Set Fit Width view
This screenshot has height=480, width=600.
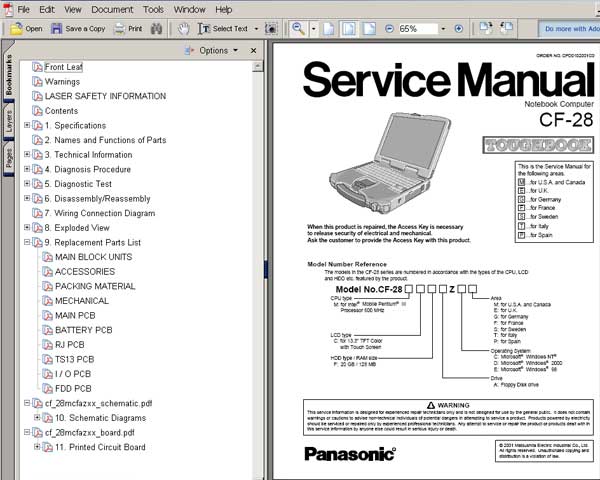coord(369,29)
